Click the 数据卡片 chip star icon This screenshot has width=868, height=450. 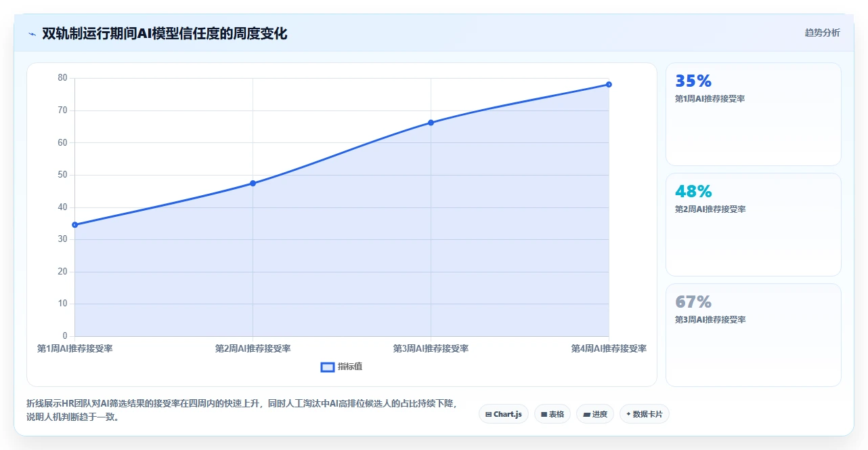(628, 414)
